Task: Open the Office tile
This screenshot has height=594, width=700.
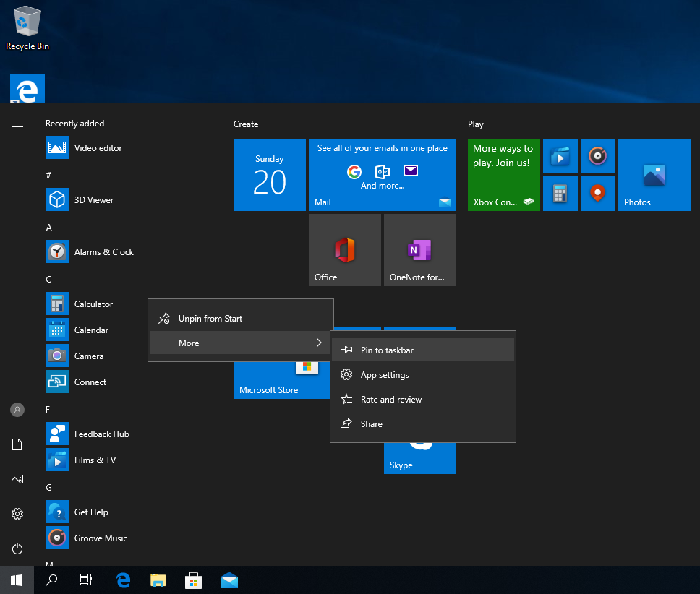Action: coord(345,250)
